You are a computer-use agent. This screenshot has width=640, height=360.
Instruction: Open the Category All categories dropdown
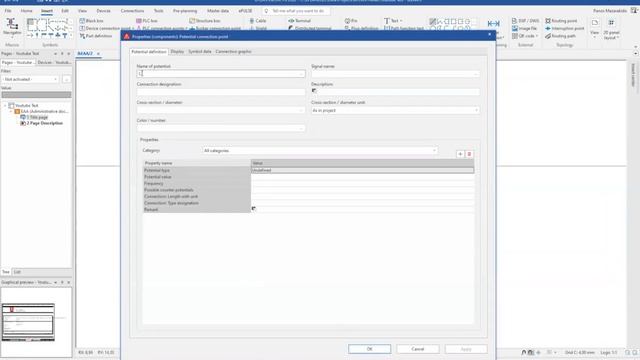434,151
